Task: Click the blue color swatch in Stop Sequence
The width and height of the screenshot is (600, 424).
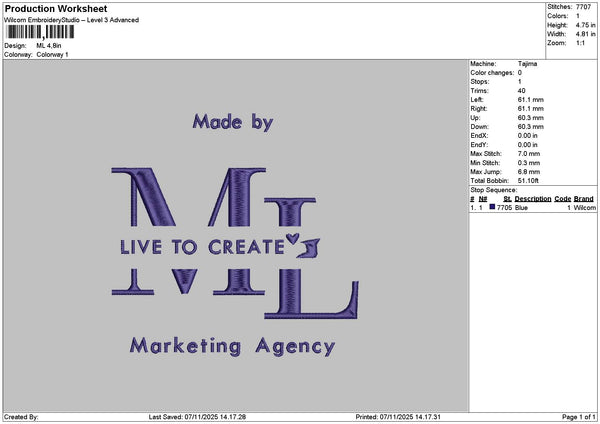Action: (492, 207)
